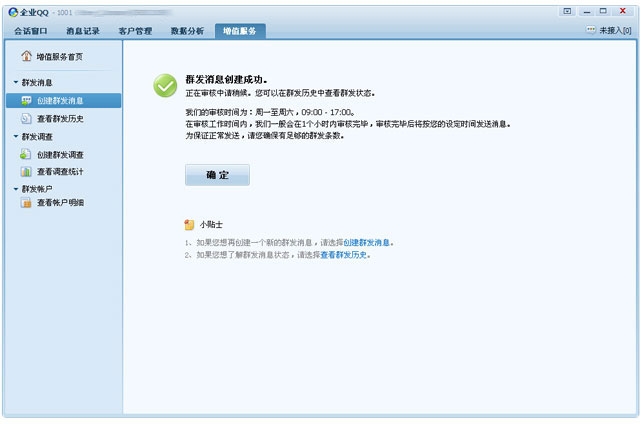Open 查看调查统计 in the sidebar

tap(60, 172)
